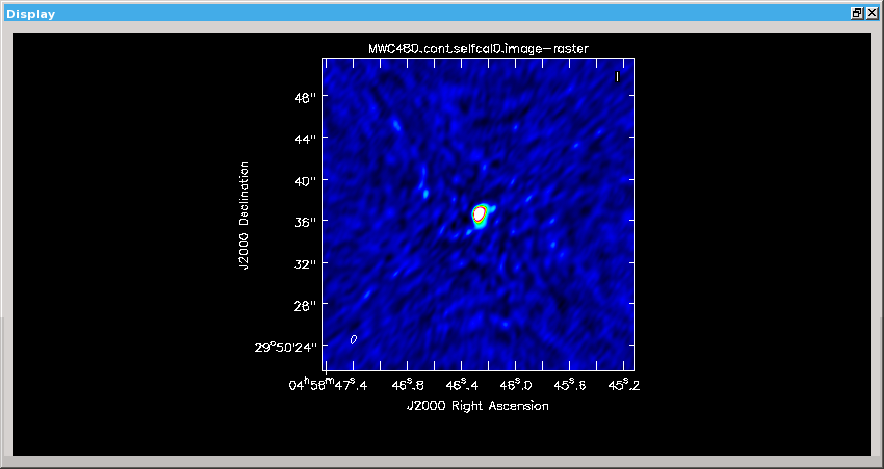This screenshot has height=469, width=884.
Task: Click the J2000 Right Ascension axis label
Action: 478,406
